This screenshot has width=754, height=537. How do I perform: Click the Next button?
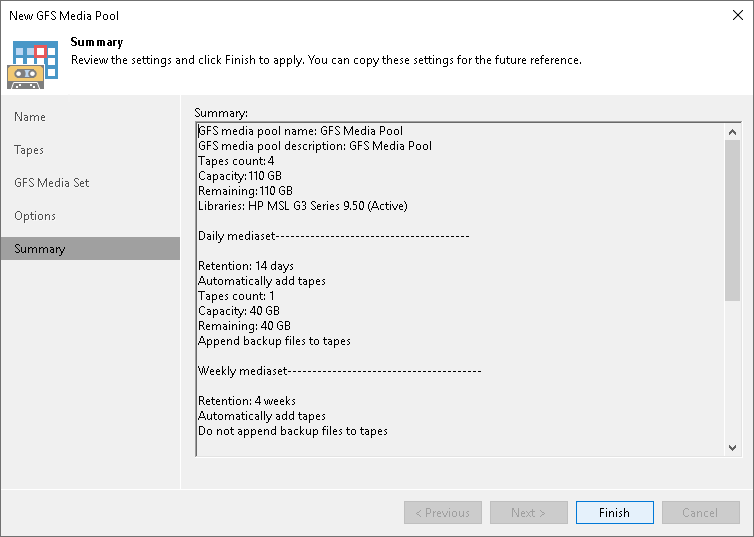[528, 512]
